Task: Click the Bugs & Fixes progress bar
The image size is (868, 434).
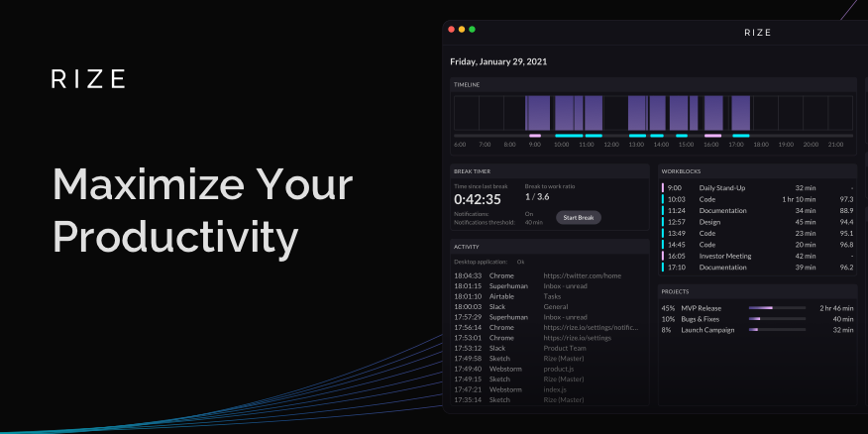Action: 777,319
